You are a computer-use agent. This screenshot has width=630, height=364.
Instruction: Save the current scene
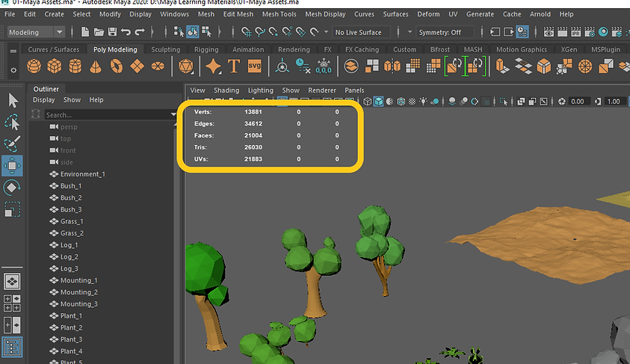pos(113,31)
